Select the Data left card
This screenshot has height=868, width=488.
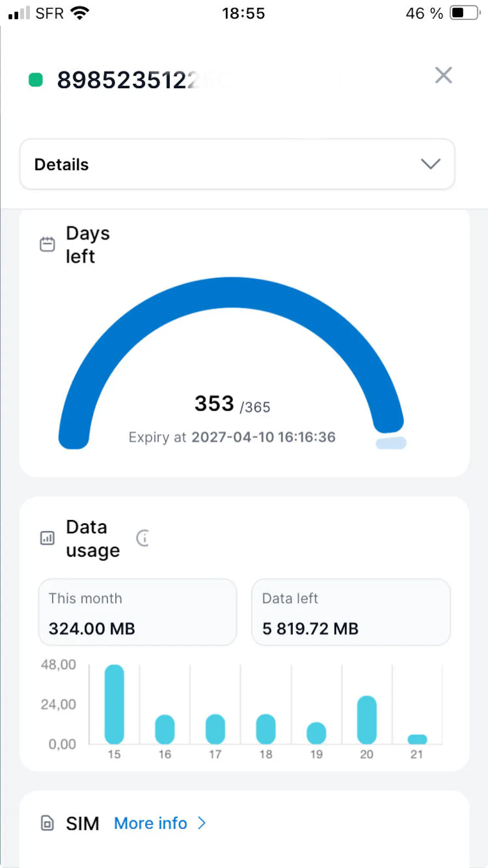point(351,613)
